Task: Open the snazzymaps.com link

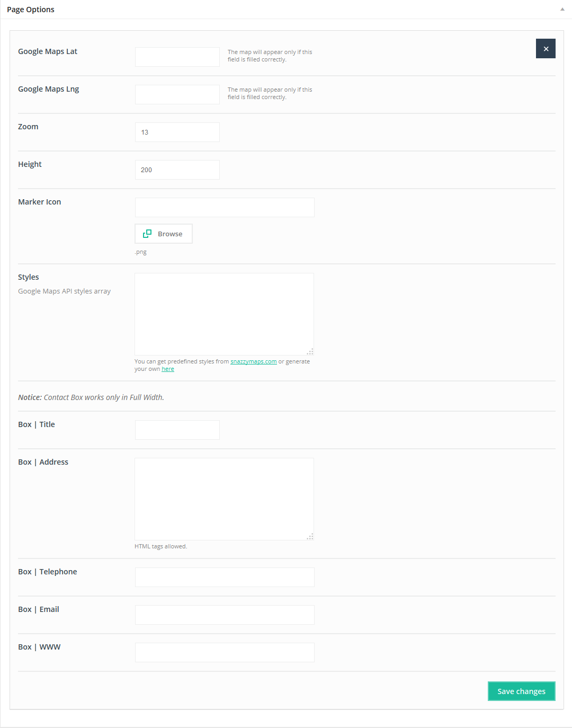Action: tap(253, 361)
